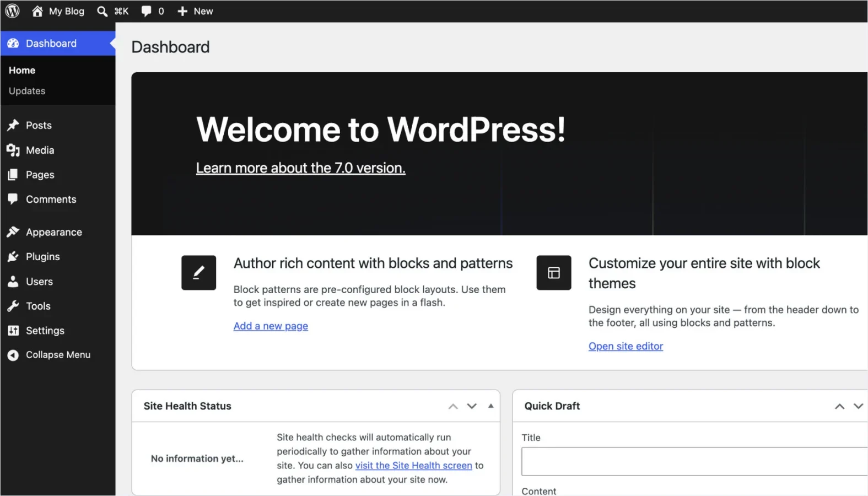This screenshot has width=868, height=496.
Task: Click the Tools wrench icon
Action: click(x=13, y=306)
